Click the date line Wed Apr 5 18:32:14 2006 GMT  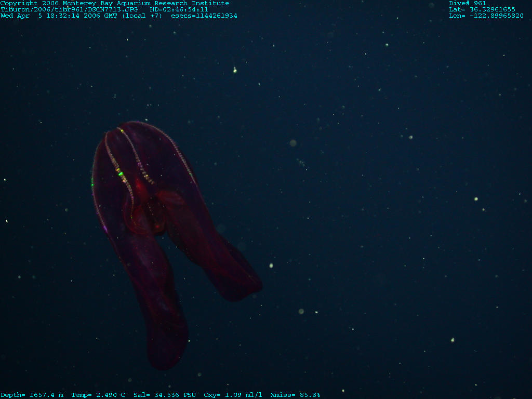coord(81,16)
